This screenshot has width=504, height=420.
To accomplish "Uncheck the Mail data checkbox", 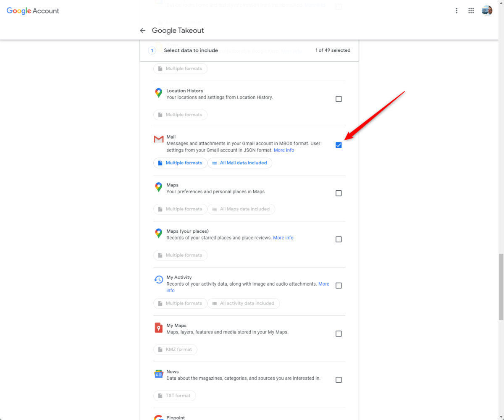I will click(339, 145).
